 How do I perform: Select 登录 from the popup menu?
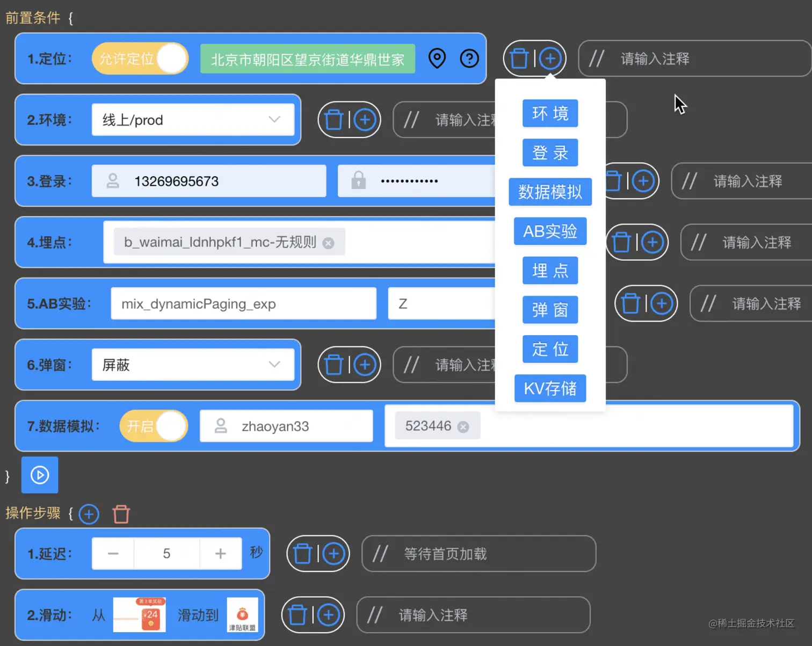(550, 153)
